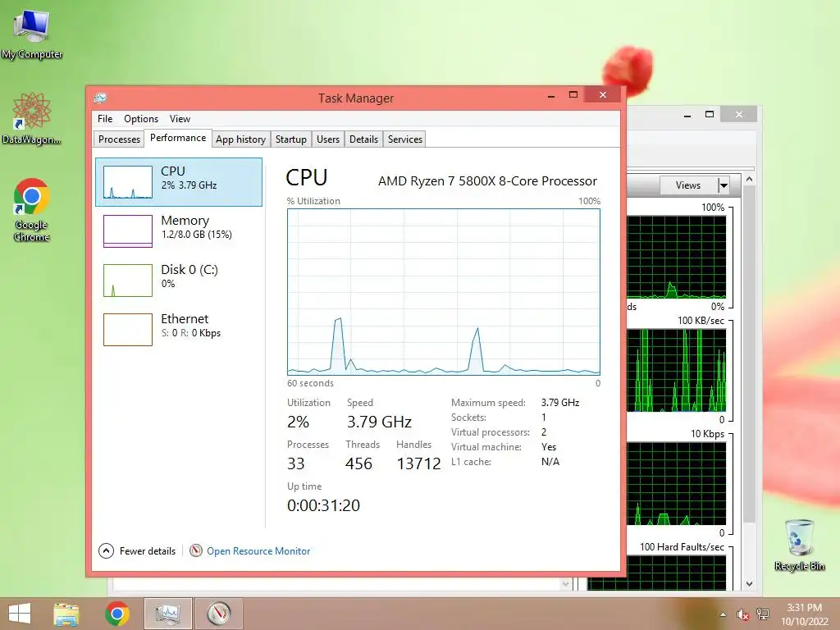Click the CPU utilization graph
The height and width of the screenshot is (630, 840).
(444, 291)
